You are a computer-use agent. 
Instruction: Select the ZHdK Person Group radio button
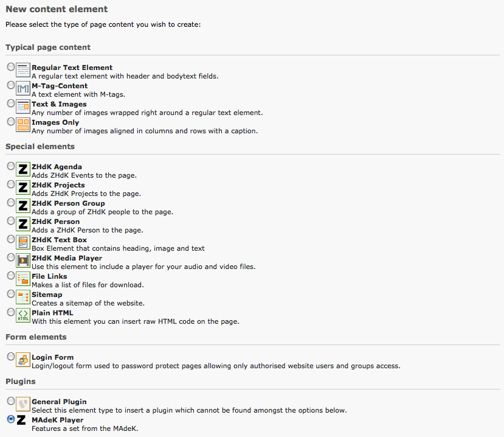point(11,202)
